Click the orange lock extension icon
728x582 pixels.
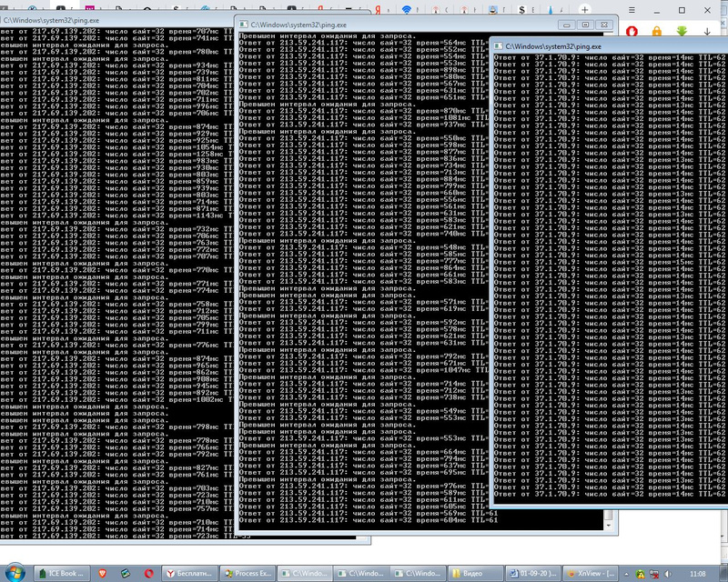point(656,31)
